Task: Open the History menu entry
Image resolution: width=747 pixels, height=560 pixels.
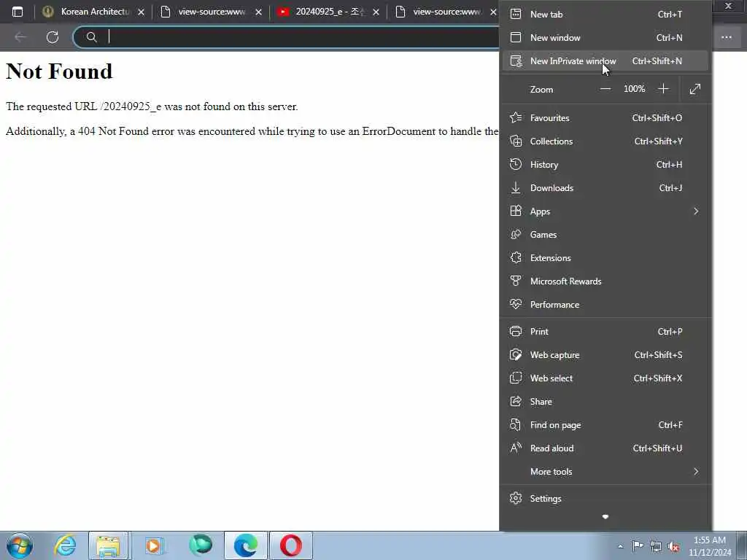Action: (605, 164)
